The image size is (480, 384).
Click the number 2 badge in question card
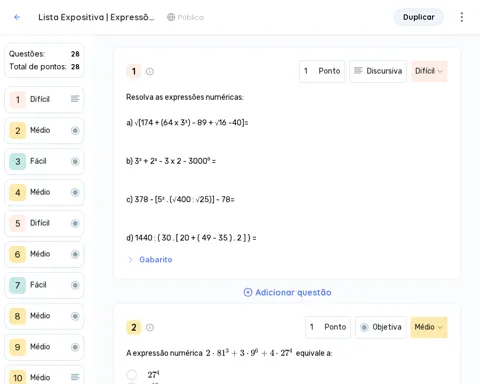[x=134, y=327]
